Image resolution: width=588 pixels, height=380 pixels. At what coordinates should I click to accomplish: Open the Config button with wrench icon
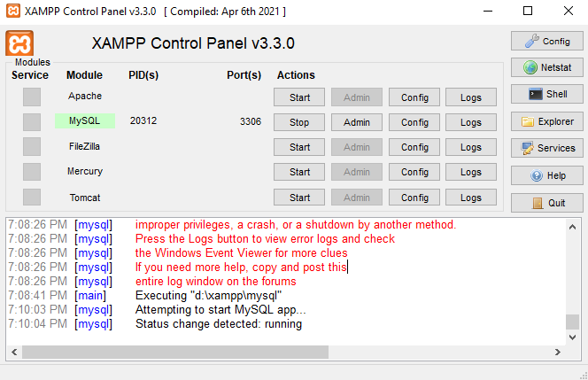(x=546, y=41)
